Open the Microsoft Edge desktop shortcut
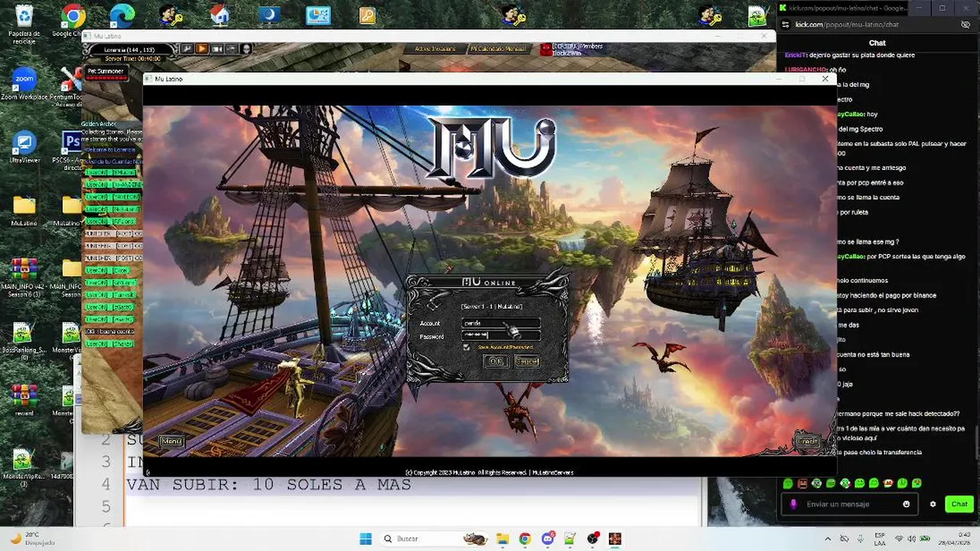This screenshot has height=551, width=980. [122, 15]
